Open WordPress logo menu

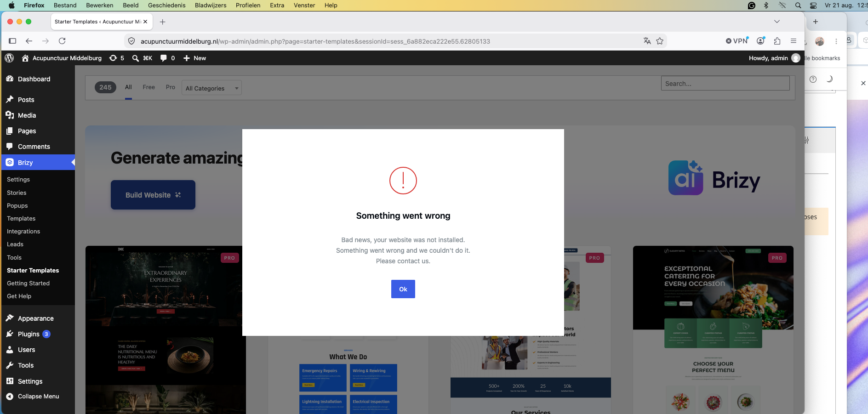click(x=9, y=58)
